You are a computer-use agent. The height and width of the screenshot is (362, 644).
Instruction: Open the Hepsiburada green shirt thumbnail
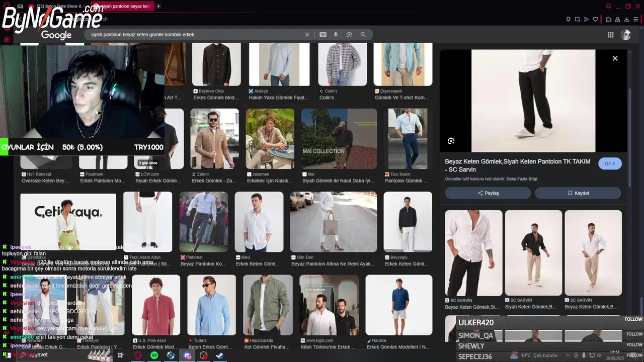click(x=268, y=305)
